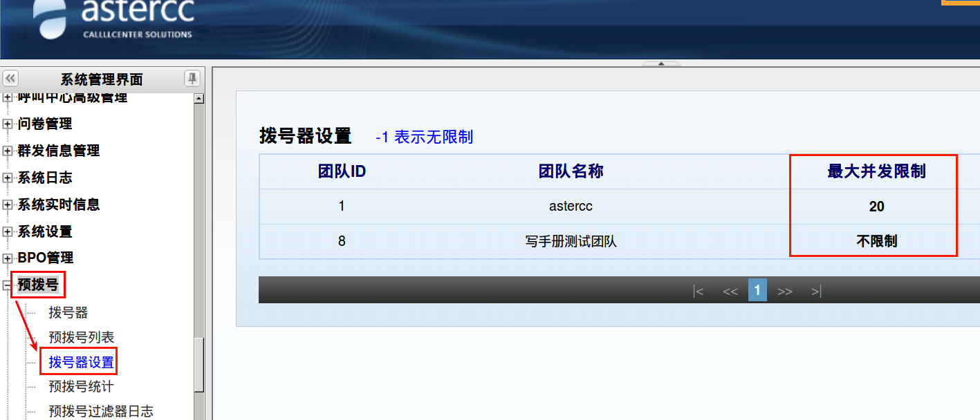Go to the next page with >>
The width and height of the screenshot is (980, 420).
click(784, 292)
